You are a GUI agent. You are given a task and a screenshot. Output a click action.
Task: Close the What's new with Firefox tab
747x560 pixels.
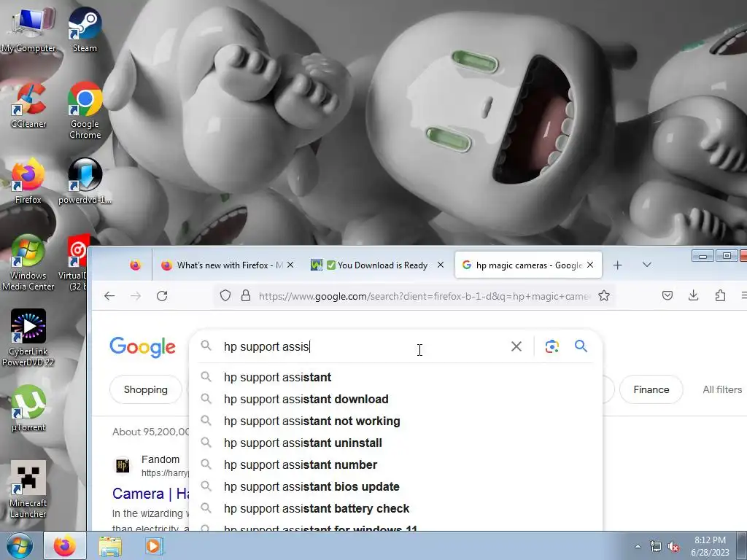point(290,265)
